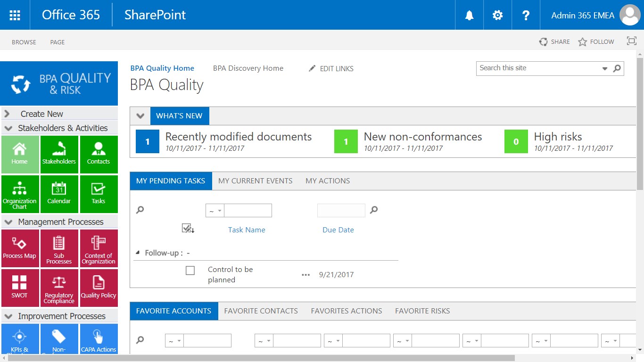
Task: Sort by the Task Name column header
Action: click(x=247, y=230)
